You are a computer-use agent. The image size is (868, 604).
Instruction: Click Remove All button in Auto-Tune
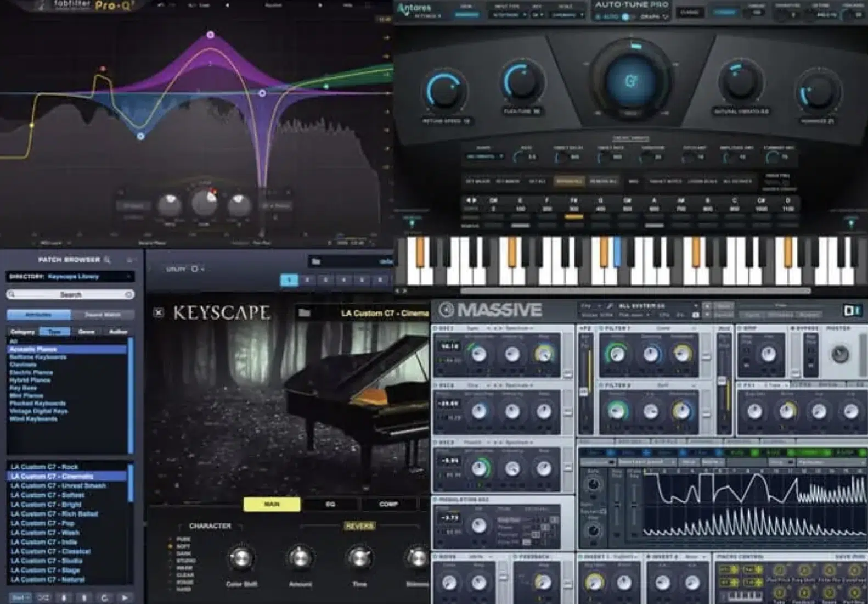tap(602, 181)
